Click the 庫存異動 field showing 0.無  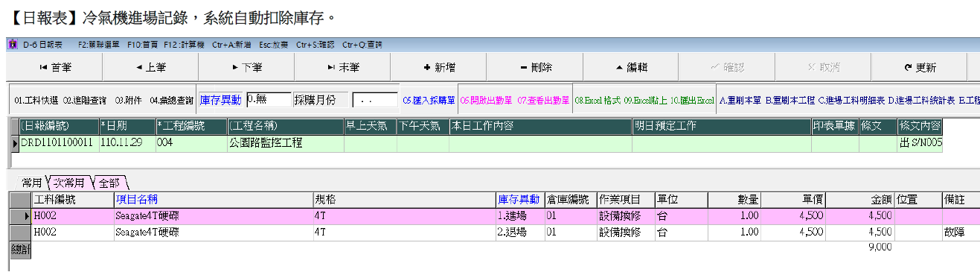pyautogui.click(x=269, y=99)
